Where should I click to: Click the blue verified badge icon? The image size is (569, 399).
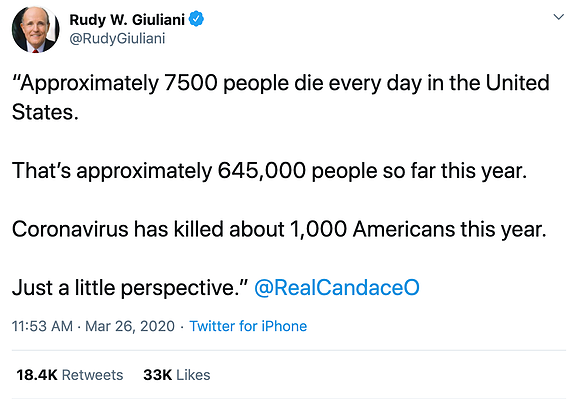[x=196, y=19]
